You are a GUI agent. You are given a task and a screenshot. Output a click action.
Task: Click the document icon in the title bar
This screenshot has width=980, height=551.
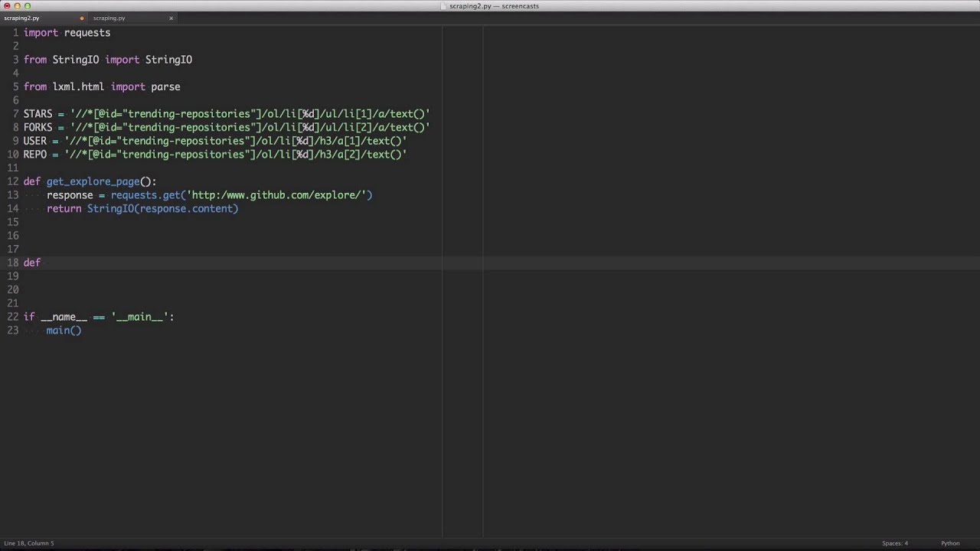click(x=444, y=6)
